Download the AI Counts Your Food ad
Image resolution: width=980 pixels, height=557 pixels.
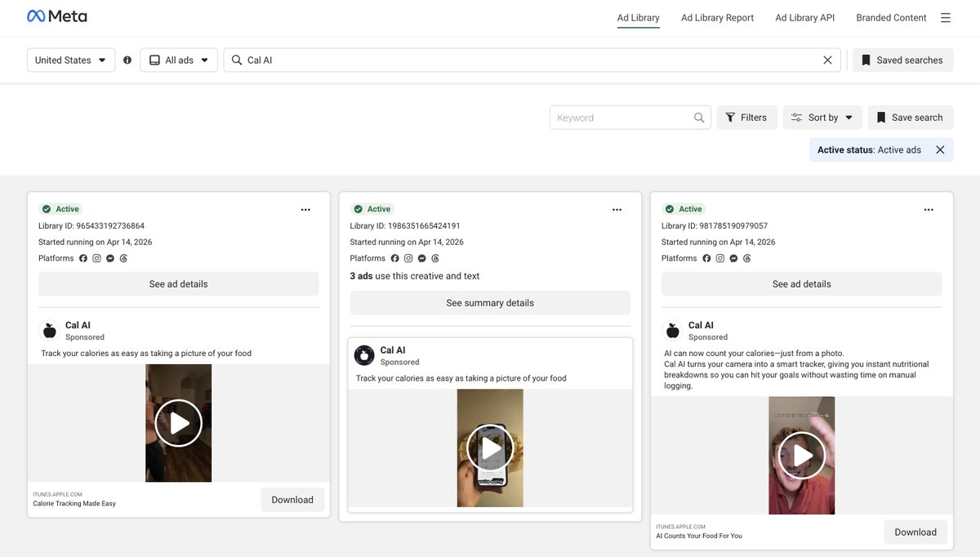click(x=915, y=532)
